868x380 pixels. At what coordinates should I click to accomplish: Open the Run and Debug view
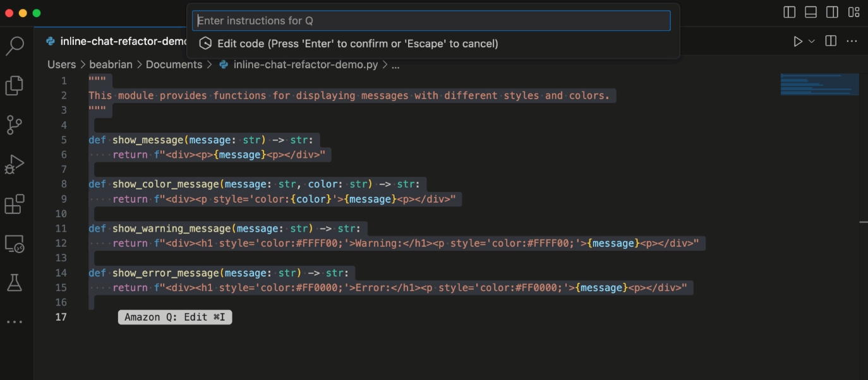click(x=15, y=164)
